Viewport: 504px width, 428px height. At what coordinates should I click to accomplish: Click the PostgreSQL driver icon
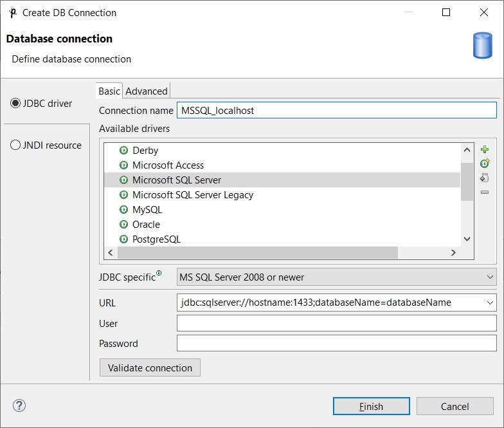[x=123, y=239]
